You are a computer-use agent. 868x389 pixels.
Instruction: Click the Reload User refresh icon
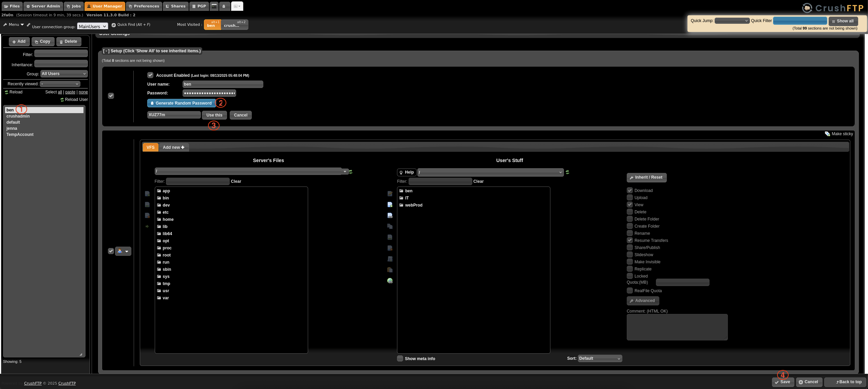point(62,100)
